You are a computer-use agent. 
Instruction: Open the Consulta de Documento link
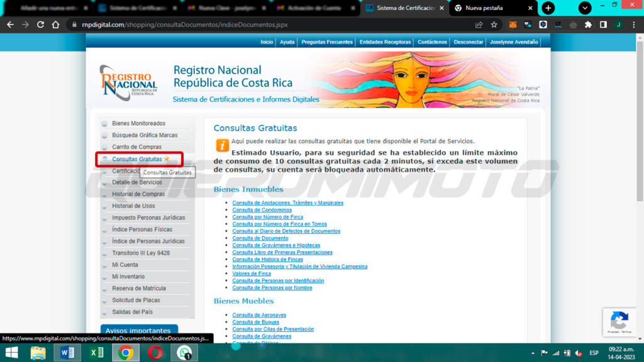(260, 238)
